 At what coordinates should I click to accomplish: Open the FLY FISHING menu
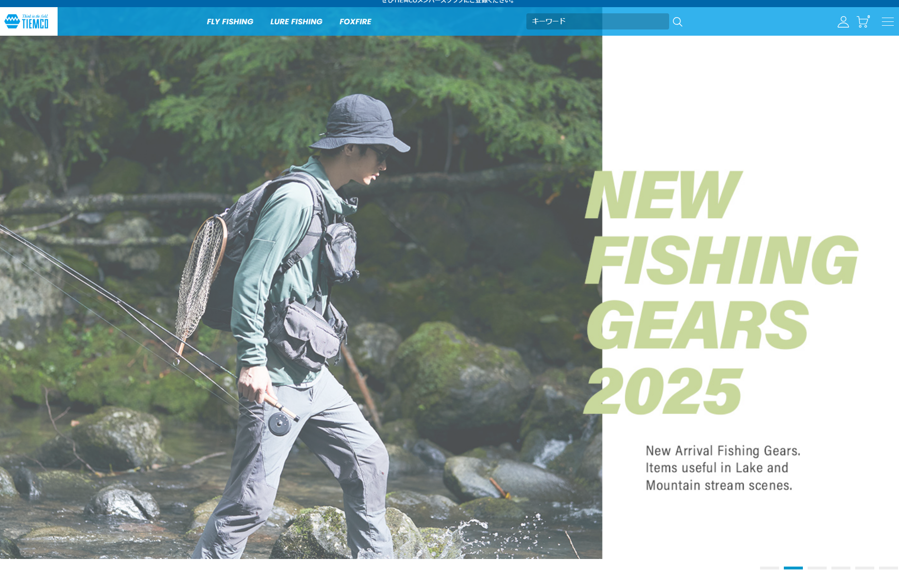click(x=230, y=21)
